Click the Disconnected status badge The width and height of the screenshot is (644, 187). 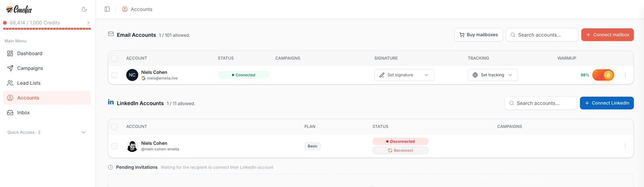400,142
